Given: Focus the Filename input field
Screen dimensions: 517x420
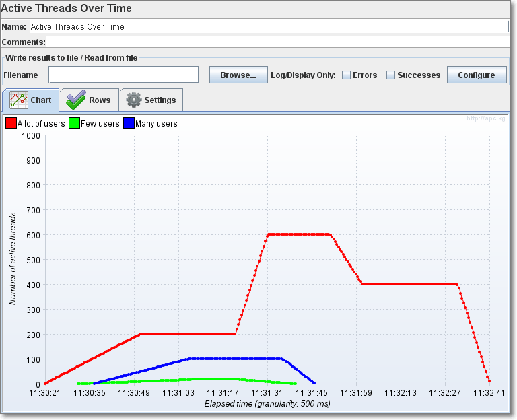Looking at the screenshot, I should pyautogui.click(x=124, y=75).
